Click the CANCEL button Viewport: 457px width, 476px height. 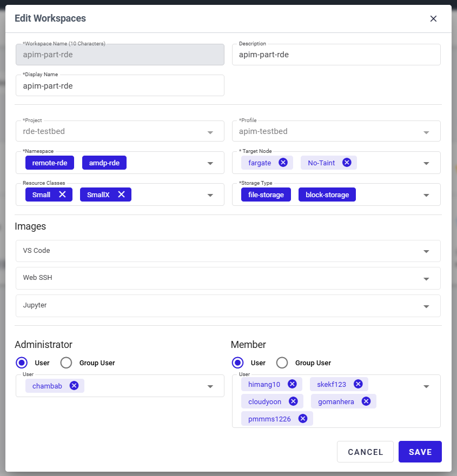point(365,452)
